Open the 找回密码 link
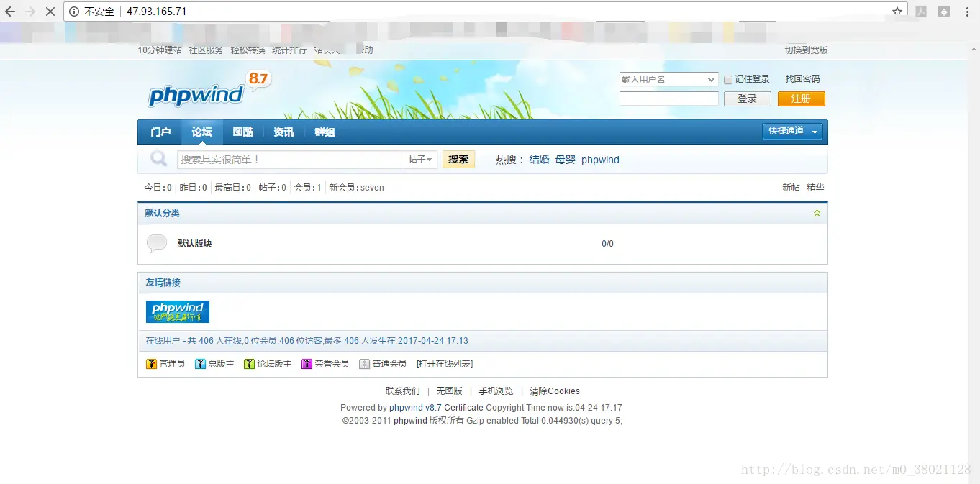980x484 pixels. [802, 79]
